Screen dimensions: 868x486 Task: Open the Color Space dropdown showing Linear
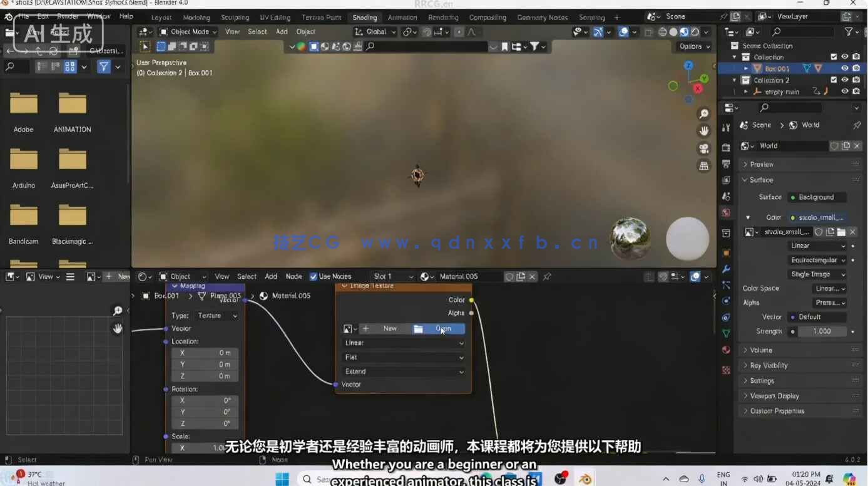(829, 288)
